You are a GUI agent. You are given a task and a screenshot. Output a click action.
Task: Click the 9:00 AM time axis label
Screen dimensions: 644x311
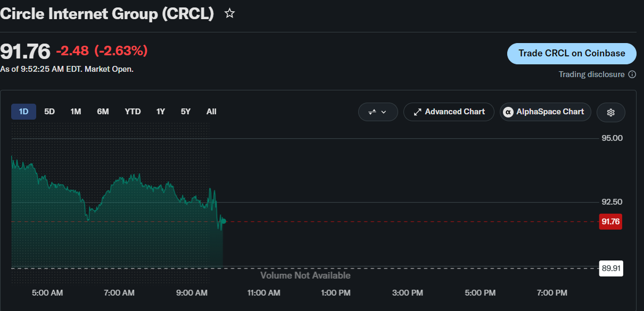click(192, 293)
